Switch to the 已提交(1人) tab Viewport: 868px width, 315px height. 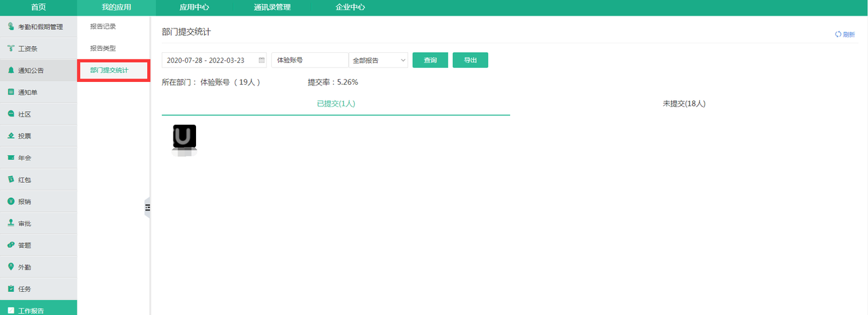coord(336,104)
